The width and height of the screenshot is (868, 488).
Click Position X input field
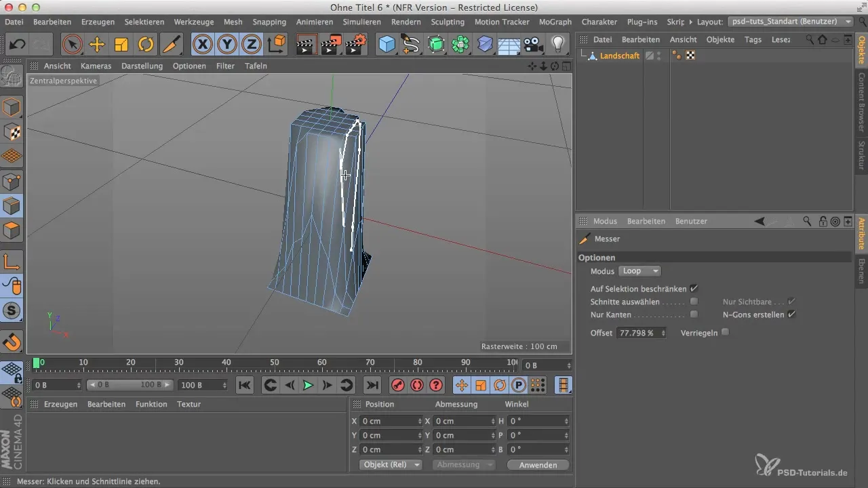pos(391,421)
